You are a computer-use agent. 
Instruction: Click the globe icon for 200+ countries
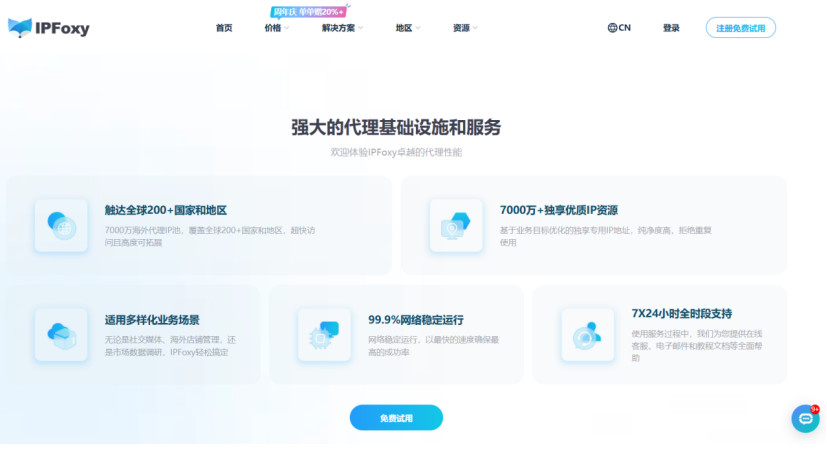tap(60, 225)
